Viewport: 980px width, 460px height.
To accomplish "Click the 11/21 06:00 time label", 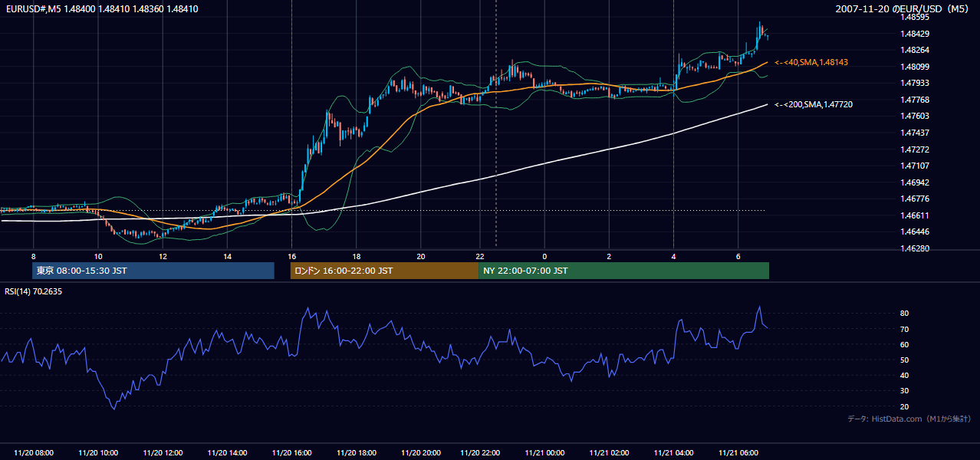I will coord(738,453).
